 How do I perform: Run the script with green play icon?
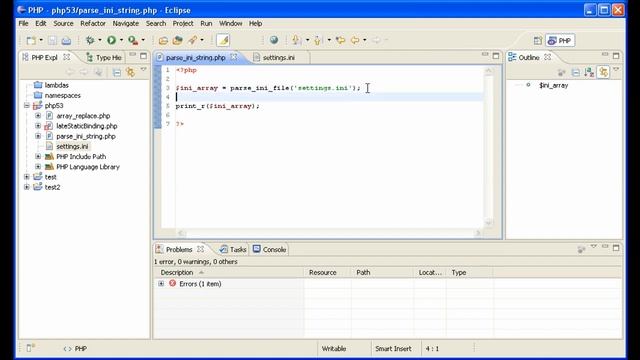point(111,40)
